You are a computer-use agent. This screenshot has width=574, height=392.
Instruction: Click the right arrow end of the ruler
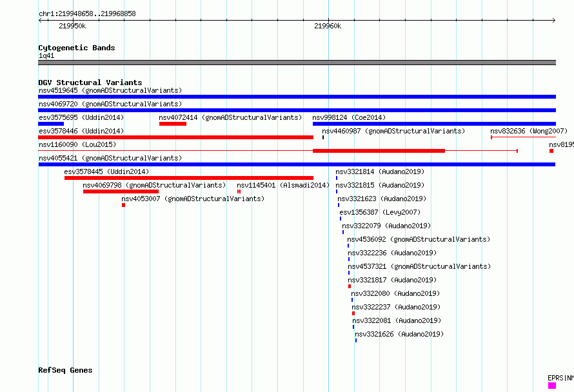[554, 20]
